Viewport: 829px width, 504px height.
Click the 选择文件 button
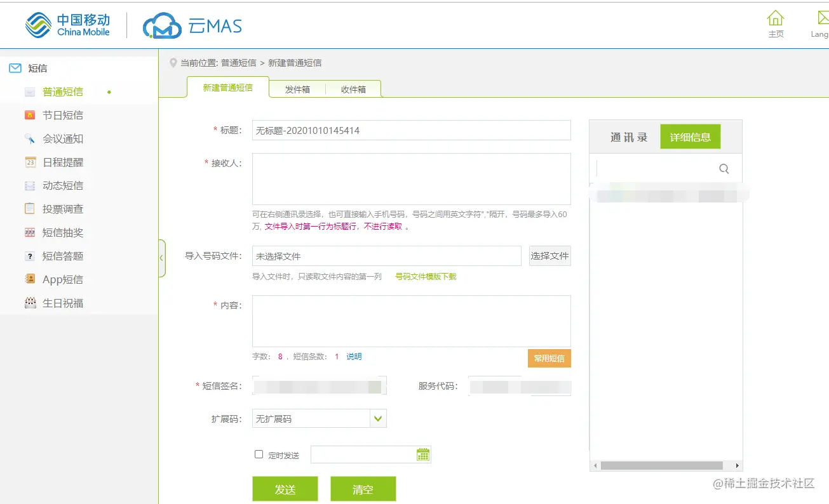point(550,256)
